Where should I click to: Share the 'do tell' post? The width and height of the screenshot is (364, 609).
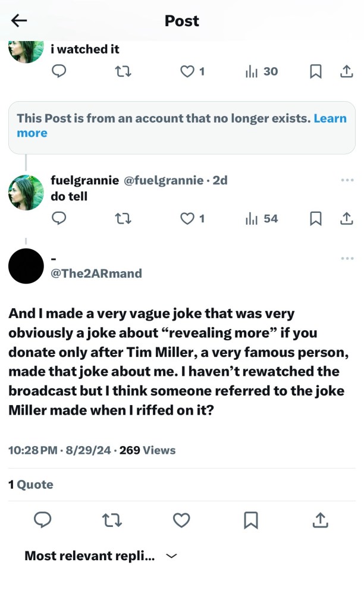coord(346,219)
